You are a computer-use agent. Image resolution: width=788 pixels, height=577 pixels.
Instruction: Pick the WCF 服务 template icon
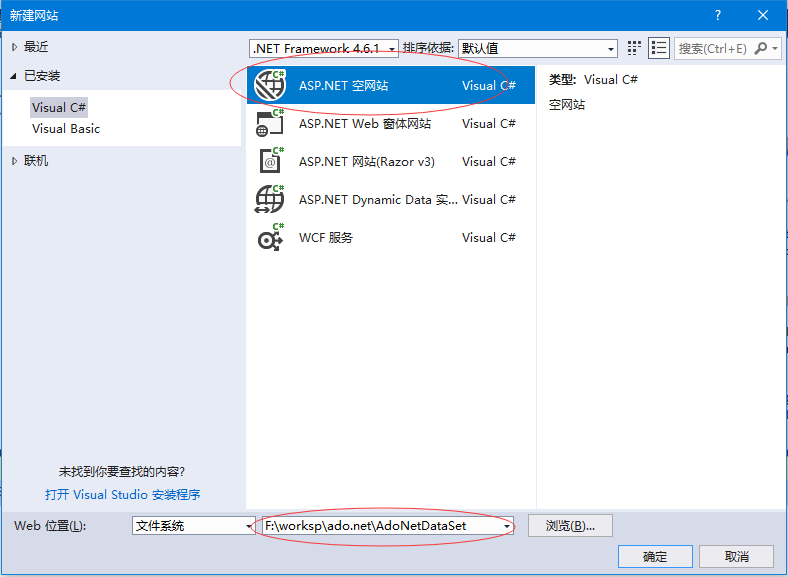(270, 238)
